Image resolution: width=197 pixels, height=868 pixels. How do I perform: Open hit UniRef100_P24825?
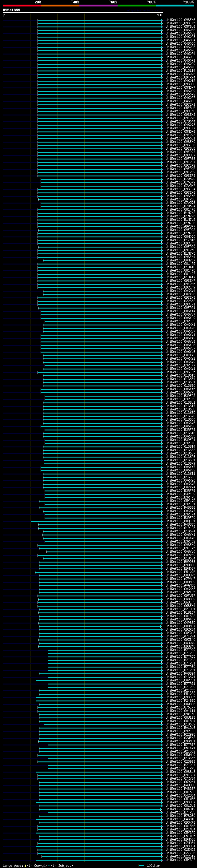tap(180, 700)
